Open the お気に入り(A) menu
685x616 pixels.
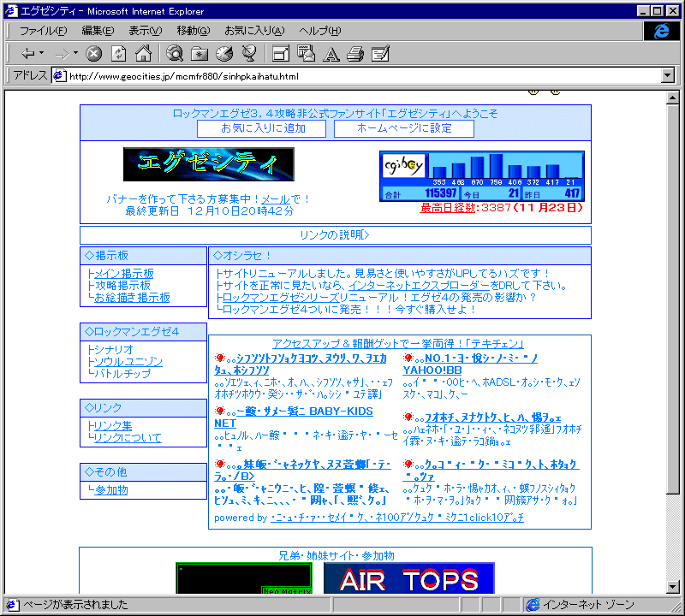coord(254,31)
